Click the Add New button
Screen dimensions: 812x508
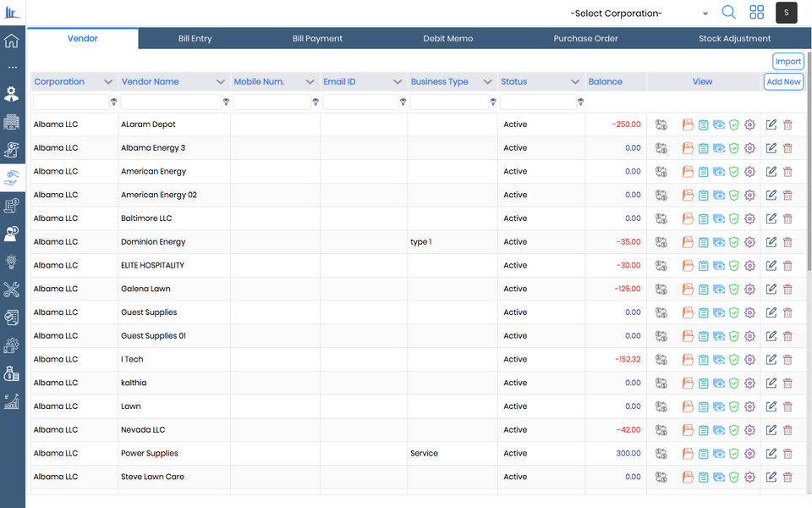(x=783, y=82)
